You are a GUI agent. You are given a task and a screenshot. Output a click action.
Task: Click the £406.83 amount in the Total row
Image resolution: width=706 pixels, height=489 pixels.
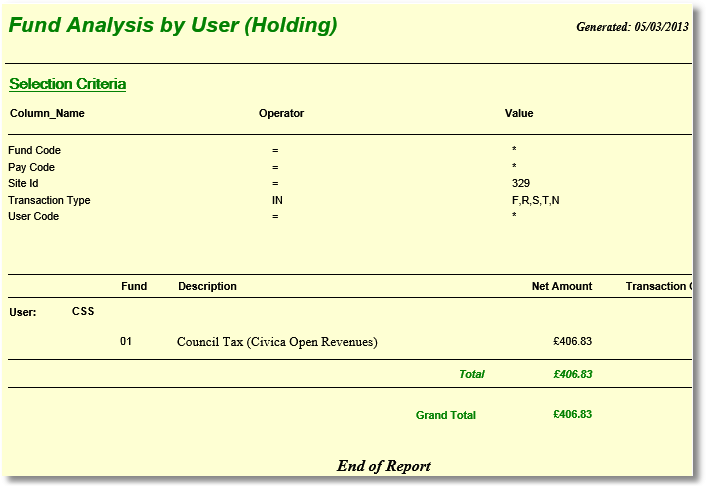[573, 374]
